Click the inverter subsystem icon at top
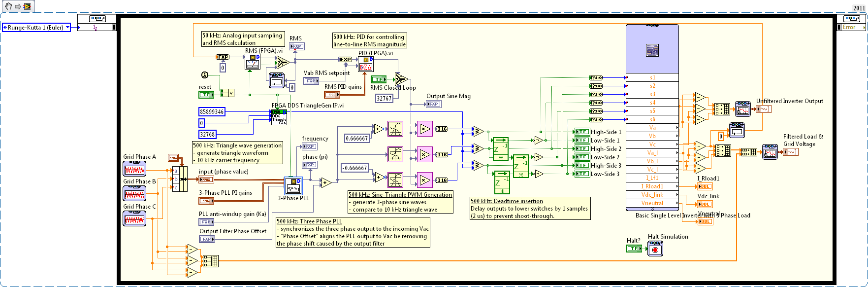868x287 pixels. click(x=652, y=50)
